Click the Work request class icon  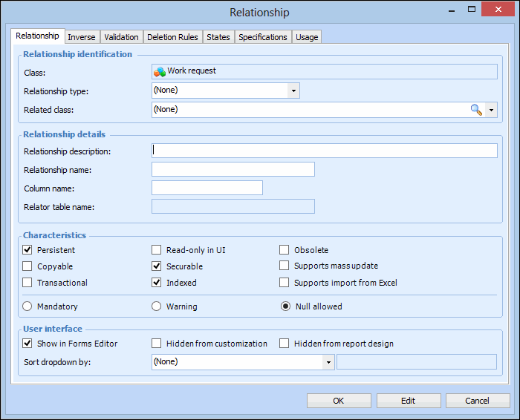pyautogui.click(x=159, y=72)
